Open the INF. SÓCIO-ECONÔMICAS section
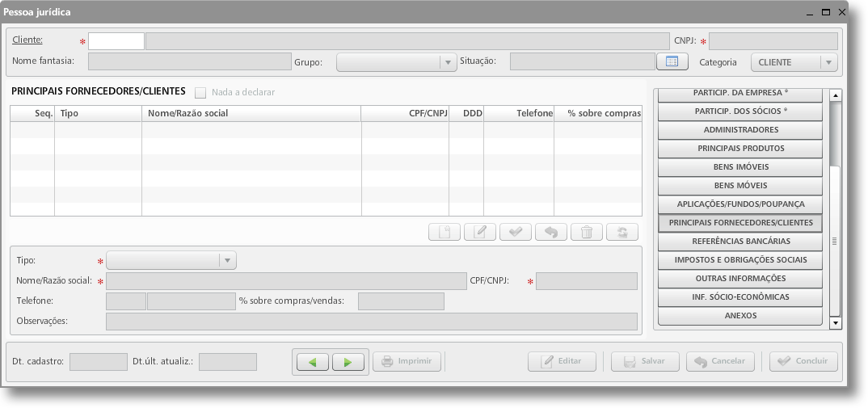The width and height of the screenshot is (868, 408). 740,297
